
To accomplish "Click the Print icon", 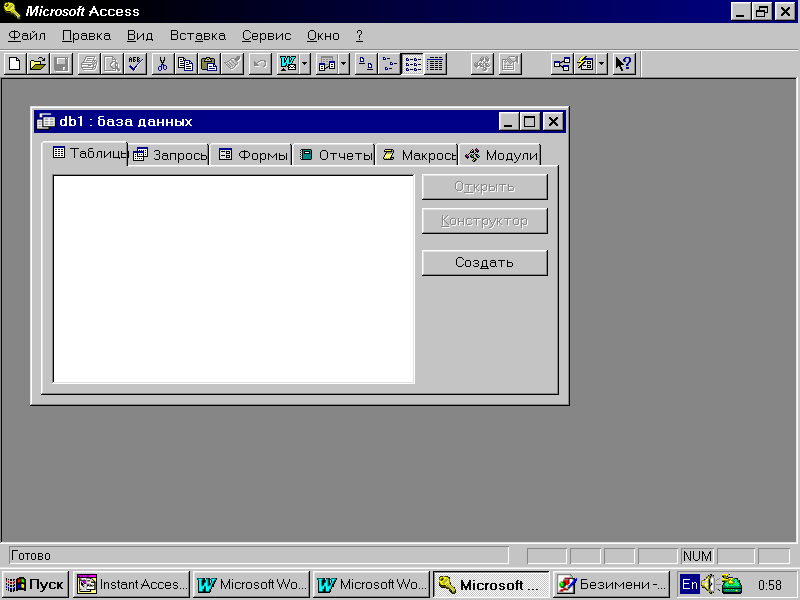I will pos(89,64).
